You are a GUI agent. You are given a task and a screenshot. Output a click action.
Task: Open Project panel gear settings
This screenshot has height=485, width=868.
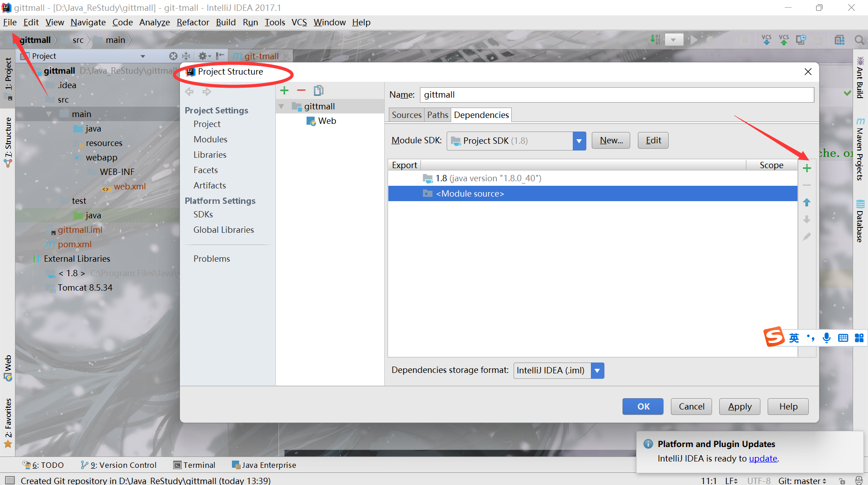pyautogui.click(x=204, y=56)
